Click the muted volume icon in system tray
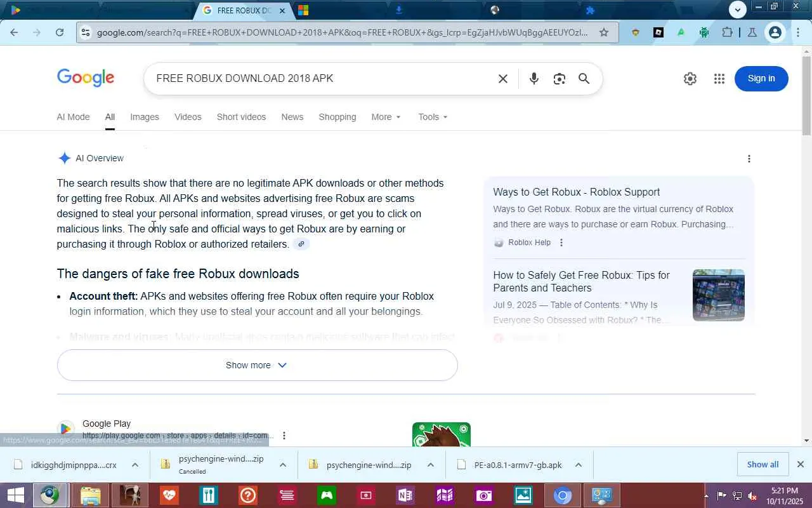The image size is (812, 508). [752, 495]
